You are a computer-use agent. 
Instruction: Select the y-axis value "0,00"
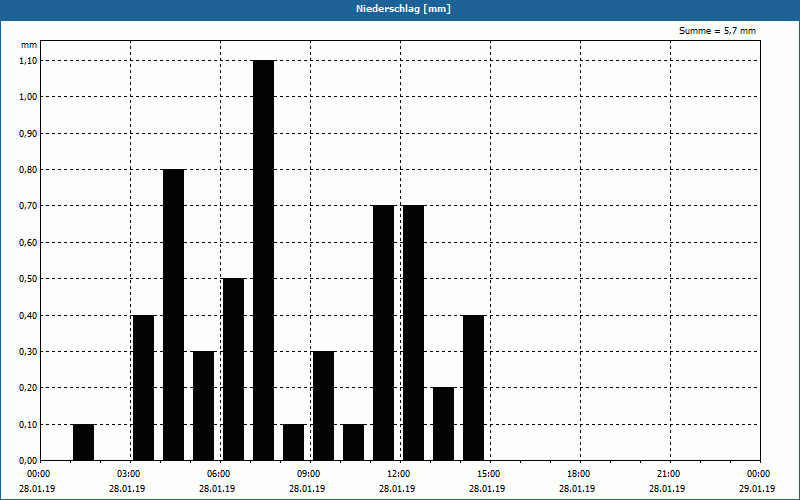pyautogui.click(x=28, y=461)
